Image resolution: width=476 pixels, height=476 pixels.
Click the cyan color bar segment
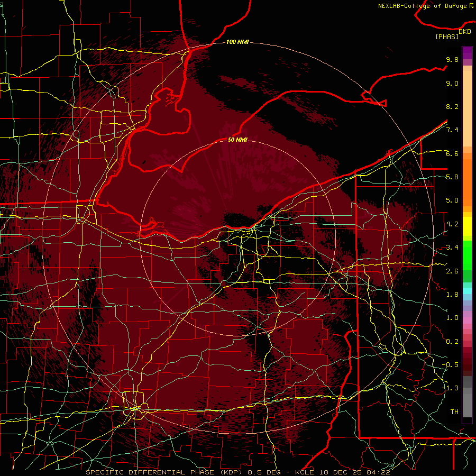467,291
